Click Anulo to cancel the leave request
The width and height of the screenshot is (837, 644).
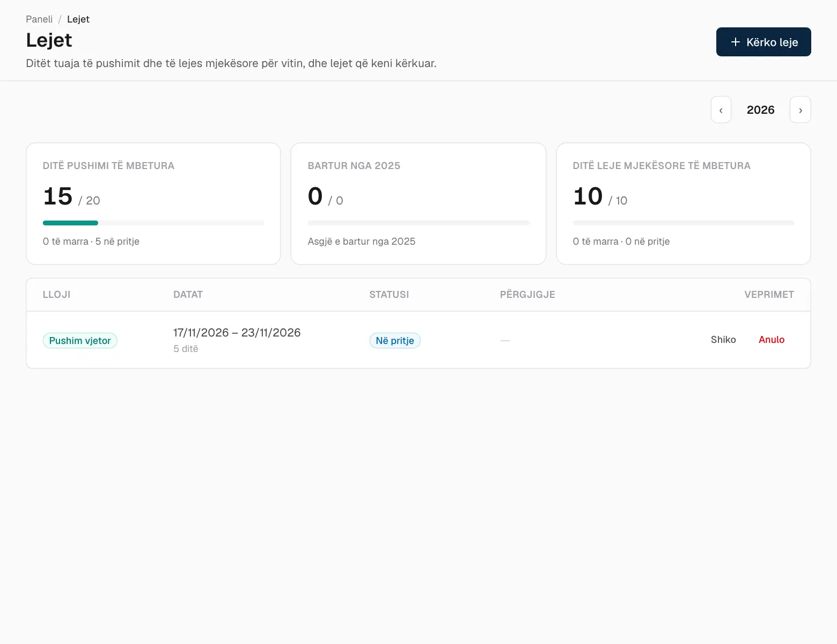point(772,340)
